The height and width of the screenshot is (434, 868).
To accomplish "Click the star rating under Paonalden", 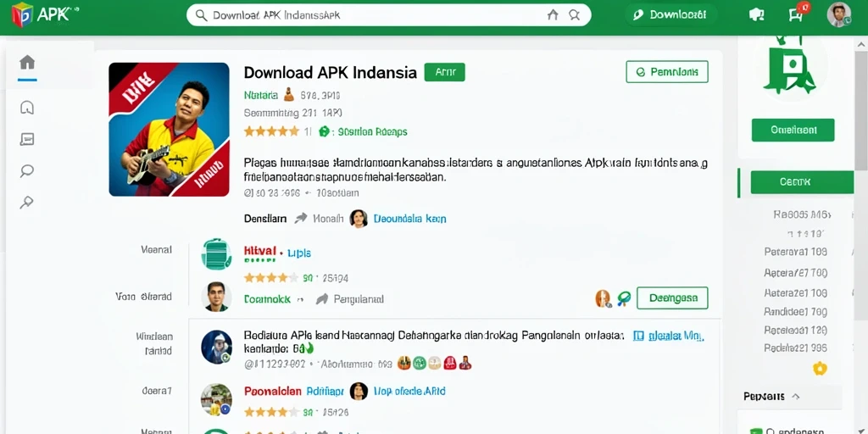I will coord(271,412).
